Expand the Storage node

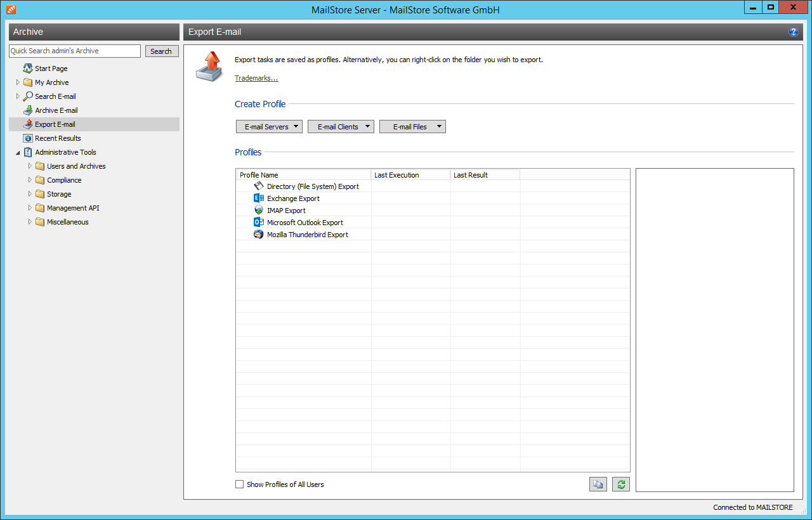coord(30,194)
